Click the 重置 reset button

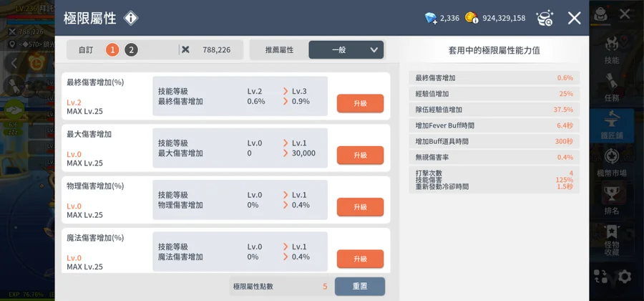click(360, 286)
